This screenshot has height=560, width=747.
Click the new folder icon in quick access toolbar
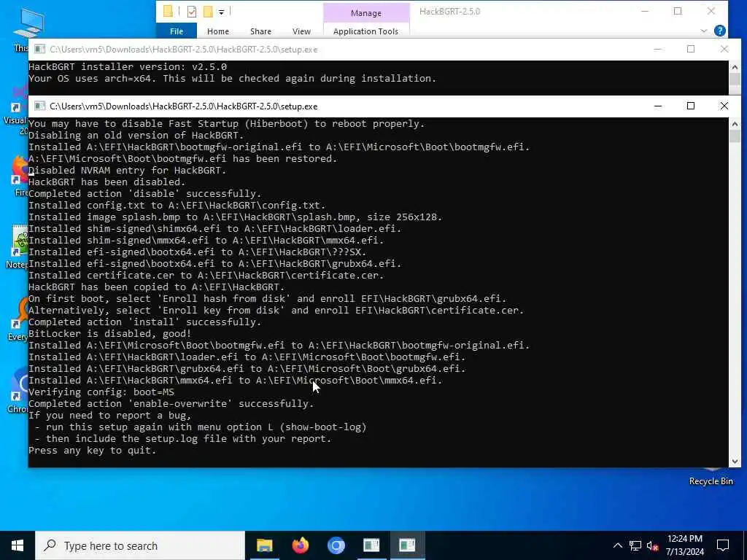click(208, 12)
